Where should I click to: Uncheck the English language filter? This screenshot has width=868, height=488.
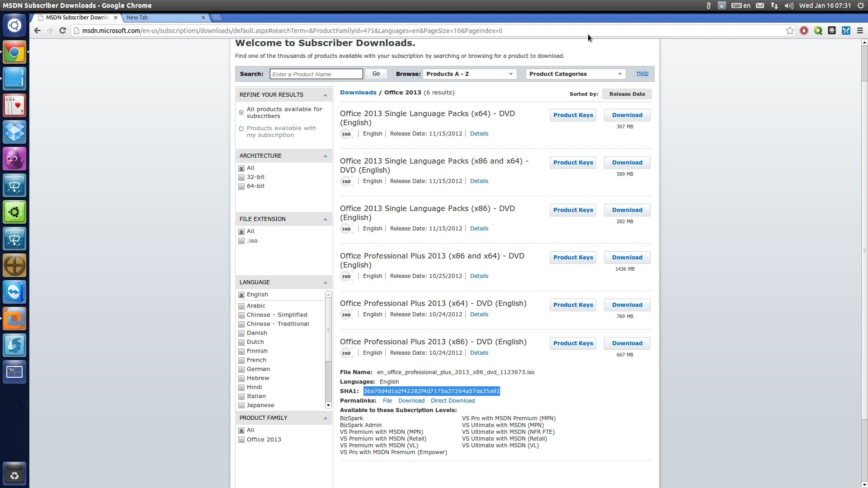click(x=241, y=295)
